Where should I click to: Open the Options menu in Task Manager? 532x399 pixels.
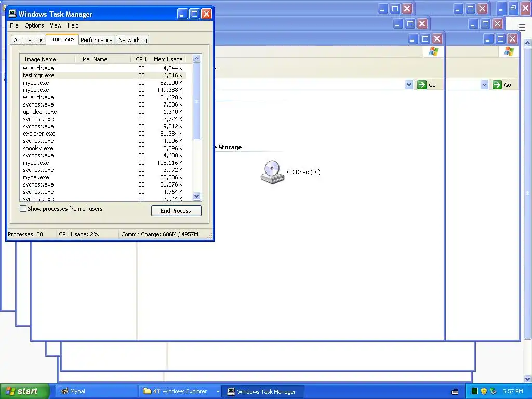tap(34, 25)
